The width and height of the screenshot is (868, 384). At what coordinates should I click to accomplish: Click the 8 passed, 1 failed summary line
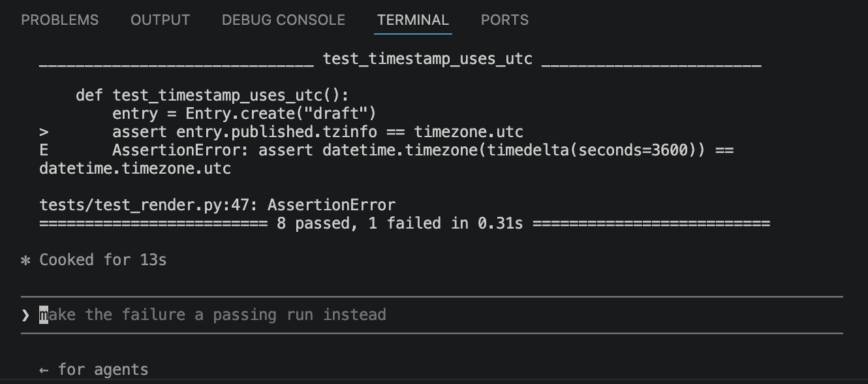[x=405, y=224]
